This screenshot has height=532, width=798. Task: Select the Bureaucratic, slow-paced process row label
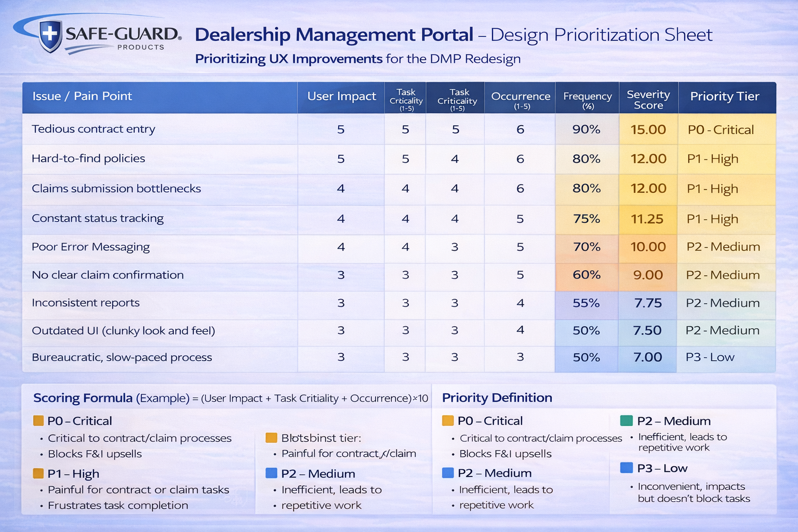122,357
